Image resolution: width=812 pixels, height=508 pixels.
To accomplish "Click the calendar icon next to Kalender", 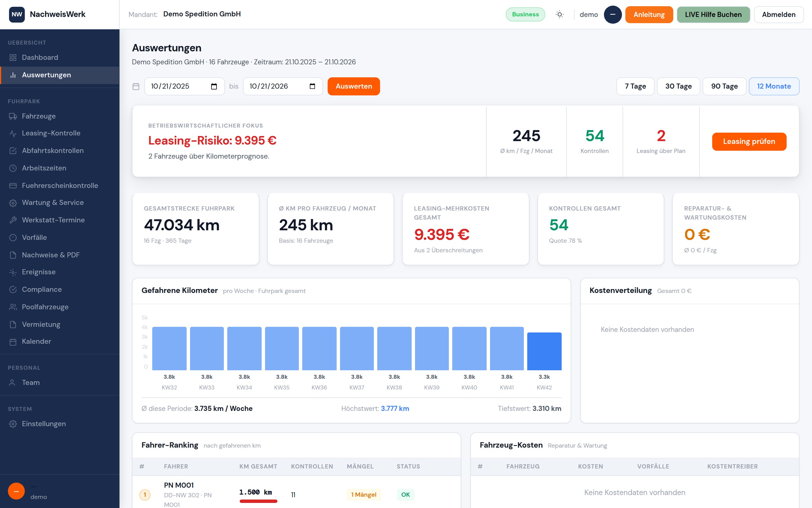I will (13, 342).
